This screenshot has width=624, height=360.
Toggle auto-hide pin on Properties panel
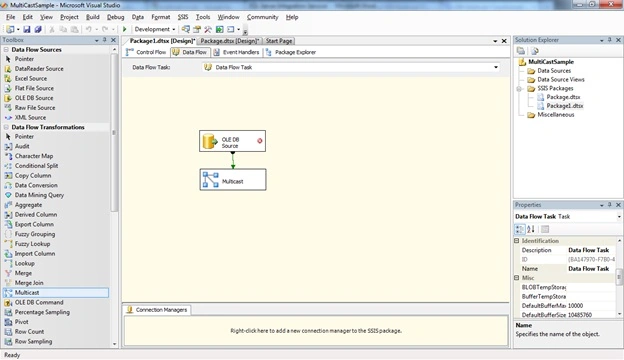(610, 205)
